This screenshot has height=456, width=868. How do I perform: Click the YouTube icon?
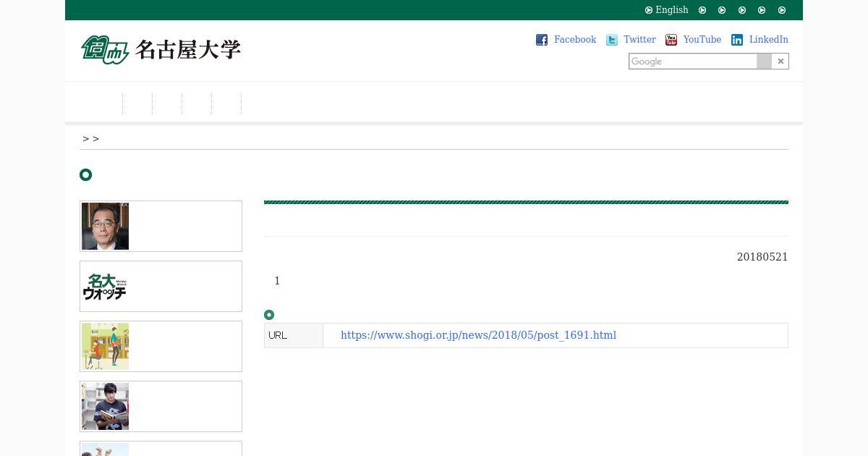(671, 40)
